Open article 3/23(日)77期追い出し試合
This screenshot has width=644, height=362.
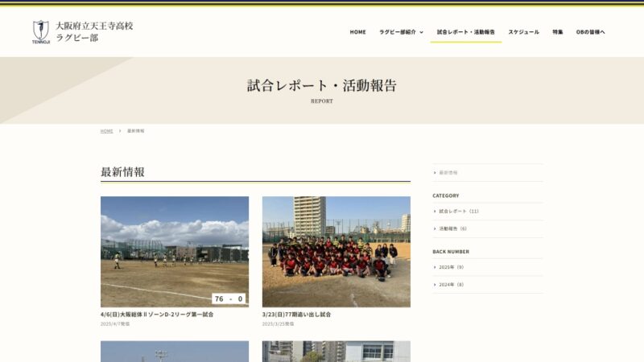pyautogui.click(x=296, y=315)
